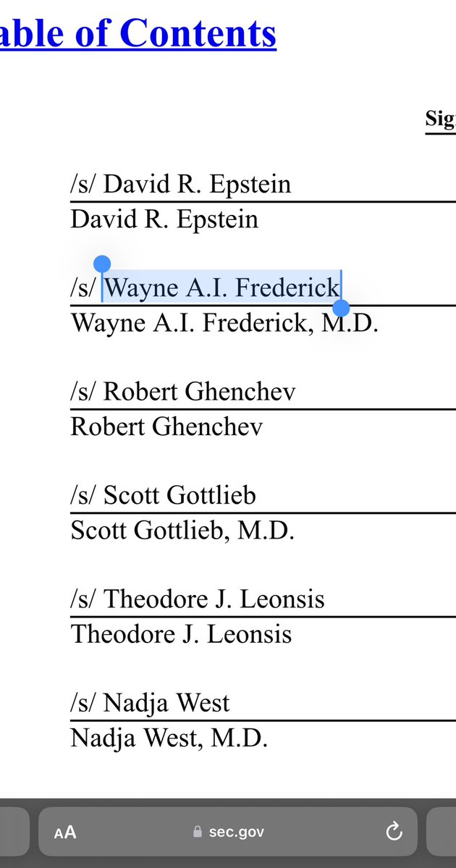
Task: Tap the "/s/ Theodore J. Leonsis" signature line
Action: point(198,599)
